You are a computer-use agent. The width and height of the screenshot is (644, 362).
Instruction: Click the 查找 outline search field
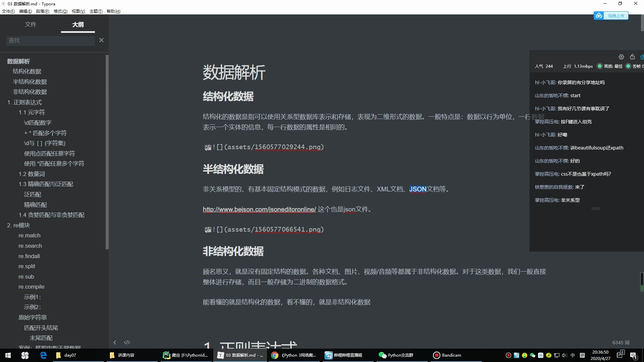[50, 41]
